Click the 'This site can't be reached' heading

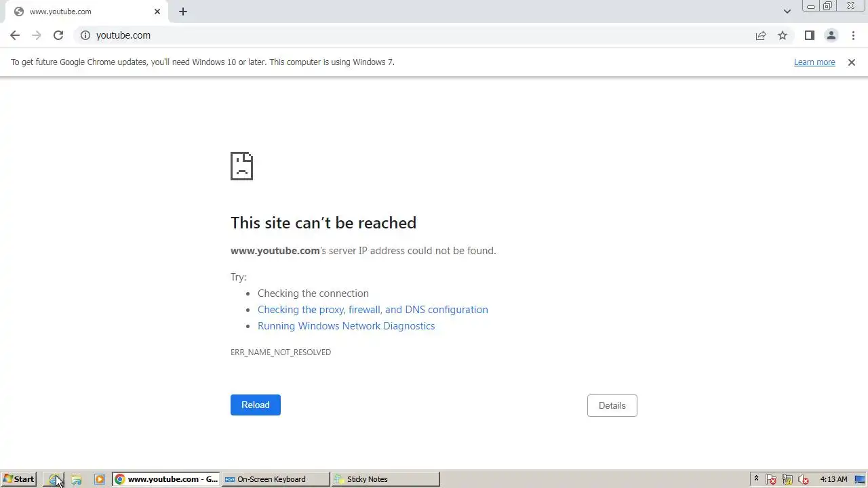tap(323, 223)
